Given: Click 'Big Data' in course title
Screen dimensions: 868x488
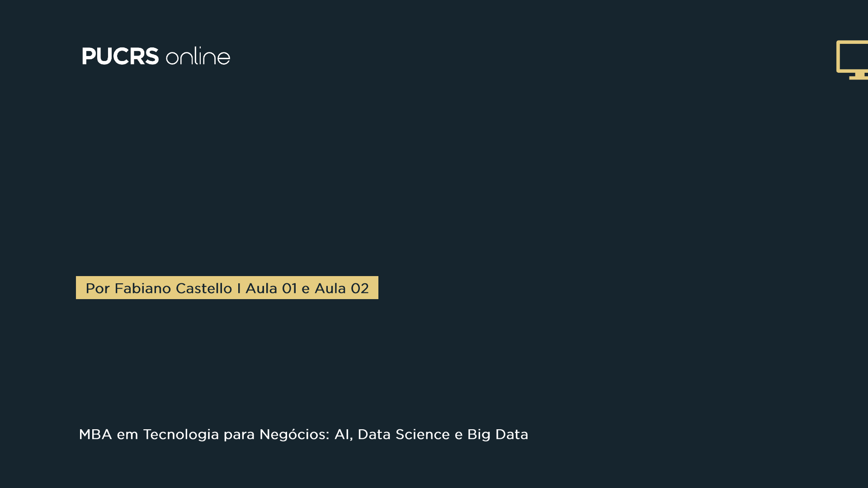Looking at the screenshot, I should (497, 434).
